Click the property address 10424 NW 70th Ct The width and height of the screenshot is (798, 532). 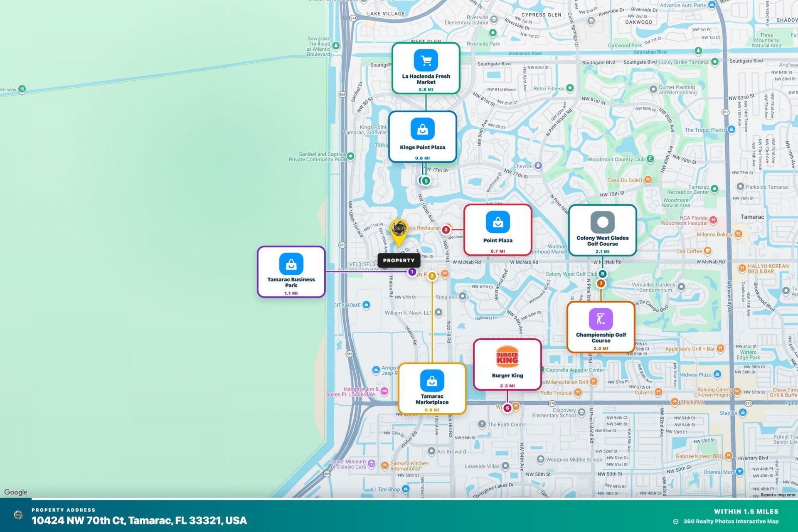click(x=139, y=521)
